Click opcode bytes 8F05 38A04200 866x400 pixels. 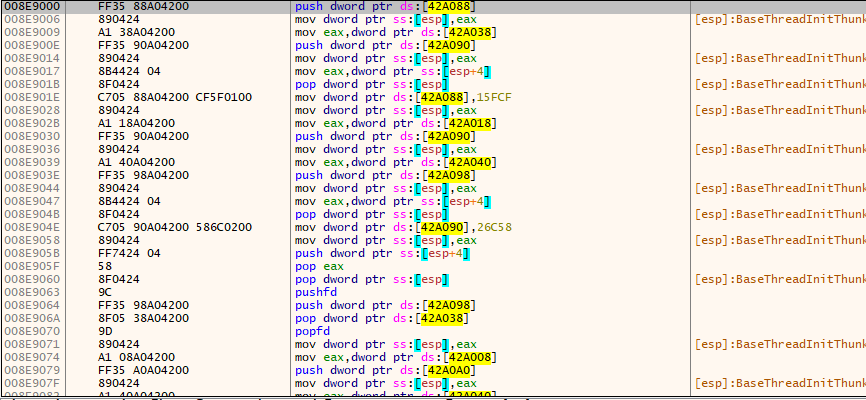point(143,318)
